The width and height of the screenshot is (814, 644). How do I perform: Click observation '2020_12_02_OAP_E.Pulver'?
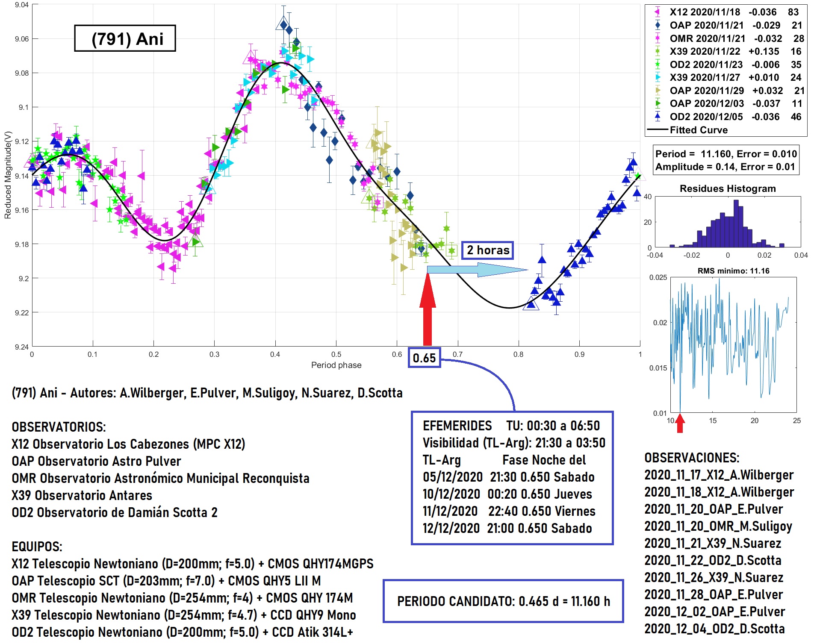click(x=714, y=612)
